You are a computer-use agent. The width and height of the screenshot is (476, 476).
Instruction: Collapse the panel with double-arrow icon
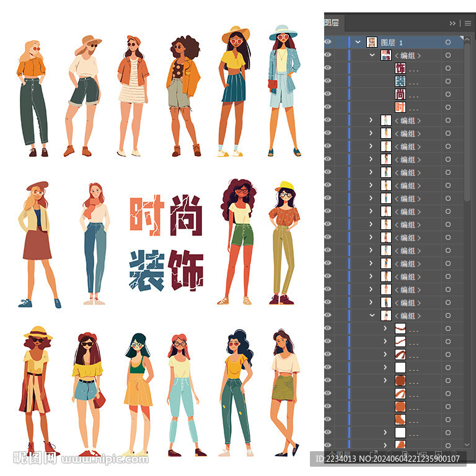pos(453,23)
